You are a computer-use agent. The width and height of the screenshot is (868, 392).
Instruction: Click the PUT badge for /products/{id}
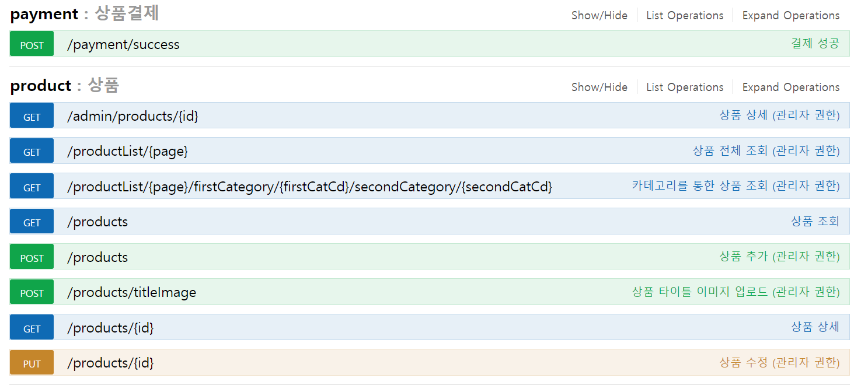(x=32, y=363)
